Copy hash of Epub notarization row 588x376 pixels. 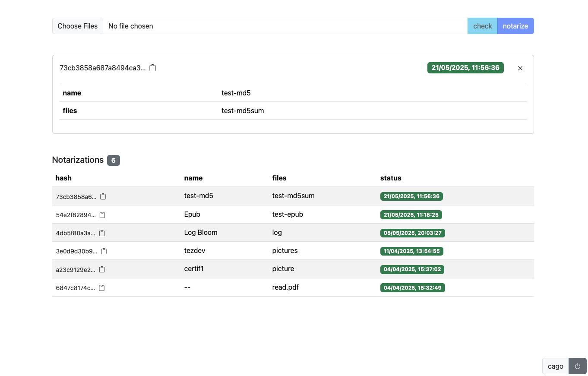click(x=102, y=215)
